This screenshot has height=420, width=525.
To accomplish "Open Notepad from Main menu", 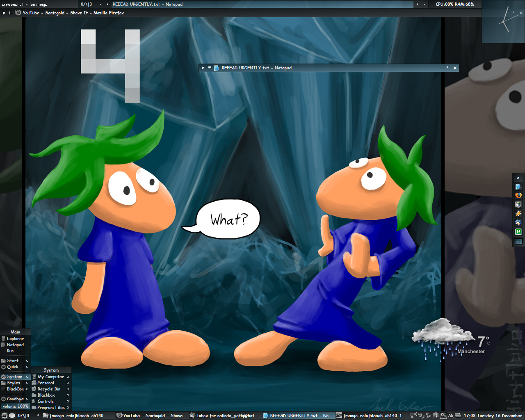I will pos(15,345).
